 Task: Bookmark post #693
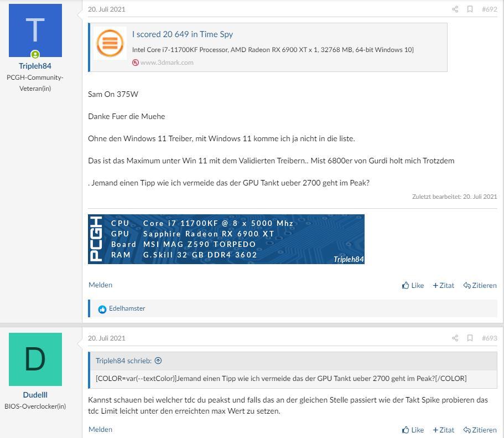(470, 338)
